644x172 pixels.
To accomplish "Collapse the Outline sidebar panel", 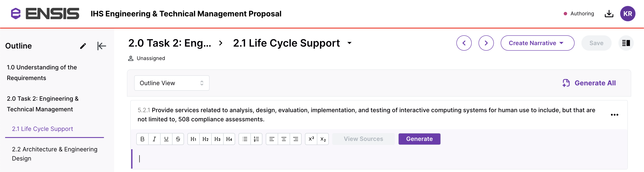I will 102,46.
